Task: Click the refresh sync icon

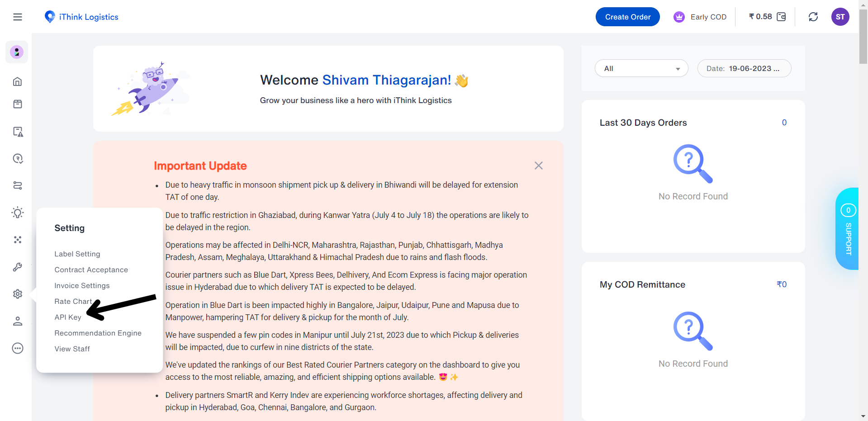Action: [813, 17]
